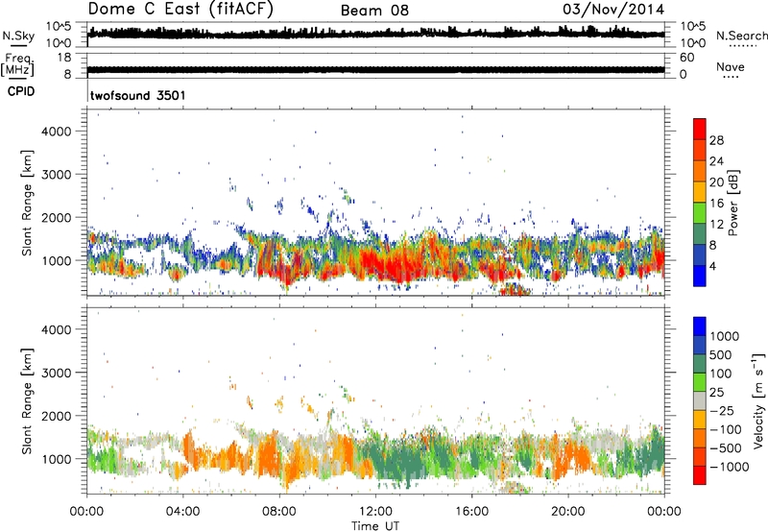The width and height of the screenshot is (768, 532).
Task: Click the 'Beam 08' label
Action: pyautogui.click(x=374, y=11)
